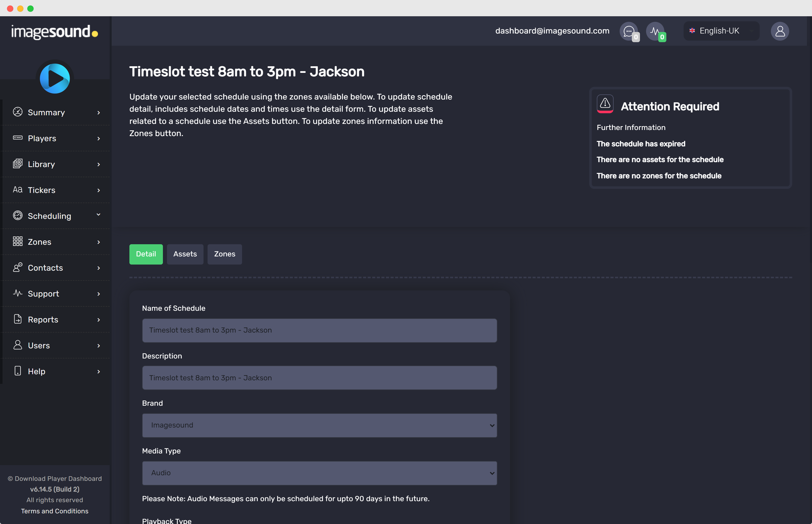The image size is (812, 524).
Task: Select the Detail tab
Action: point(146,254)
